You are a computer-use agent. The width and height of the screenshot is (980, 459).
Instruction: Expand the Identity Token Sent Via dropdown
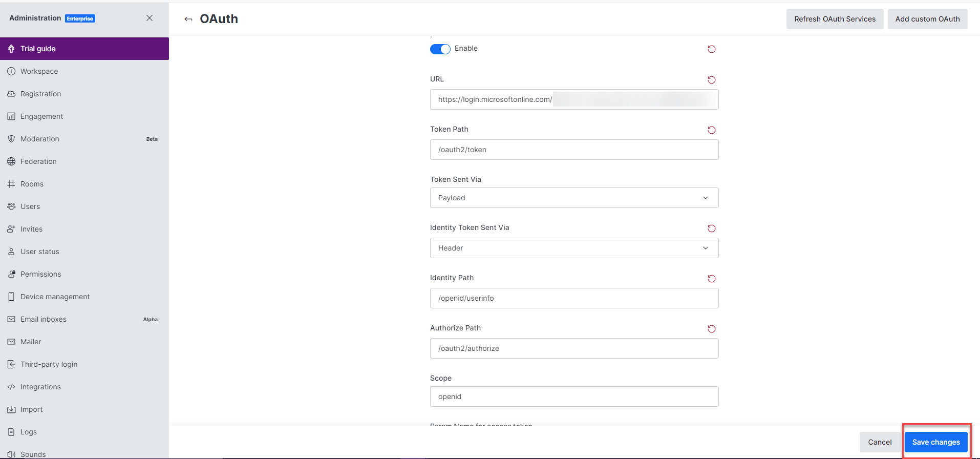(574, 248)
